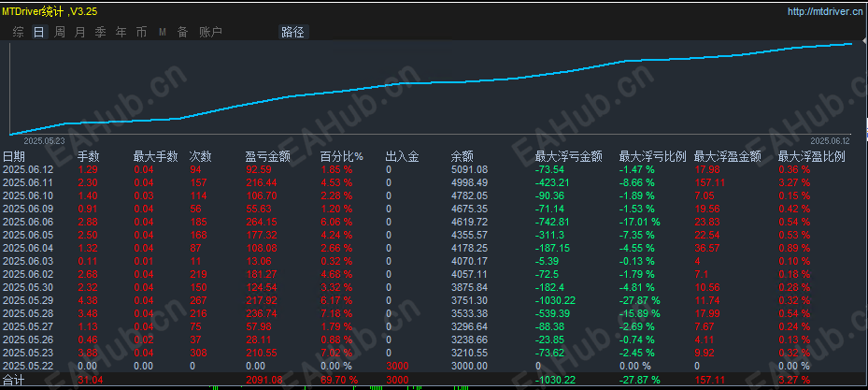Click chart start date 2025.05.23 label

[x=44, y=140]
